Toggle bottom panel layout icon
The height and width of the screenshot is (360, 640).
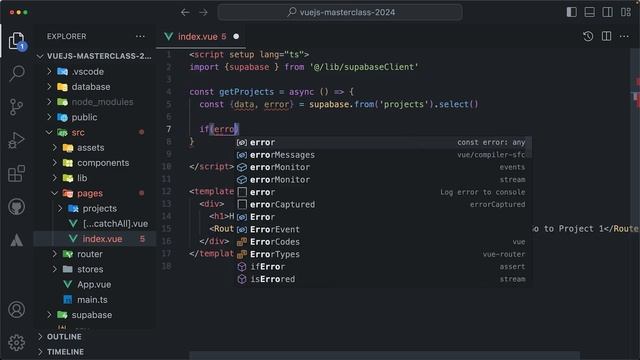[x=589, y=12]
